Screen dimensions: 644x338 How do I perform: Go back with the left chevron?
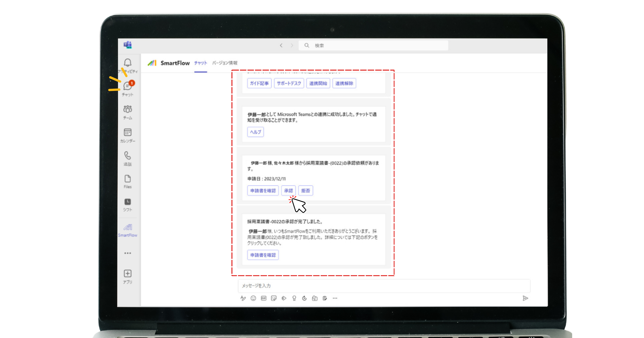[281, 45]
